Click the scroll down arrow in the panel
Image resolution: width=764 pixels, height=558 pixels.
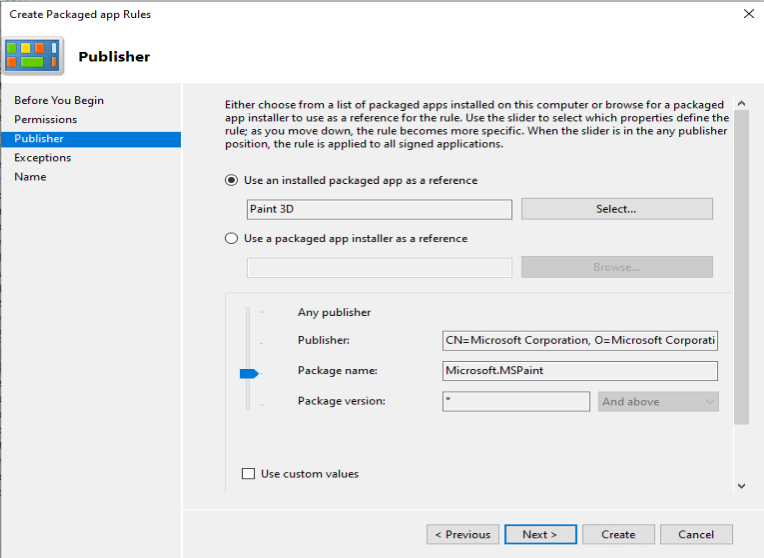pos(742,486)
